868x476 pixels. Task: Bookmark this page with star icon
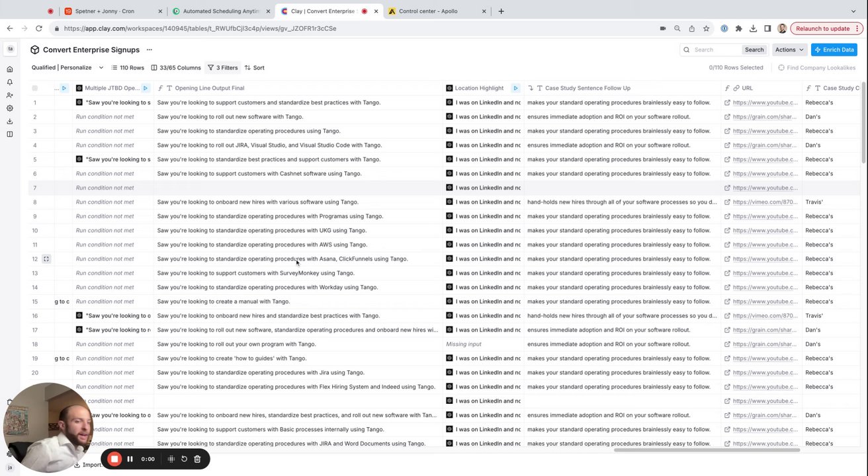coord(707,28)
